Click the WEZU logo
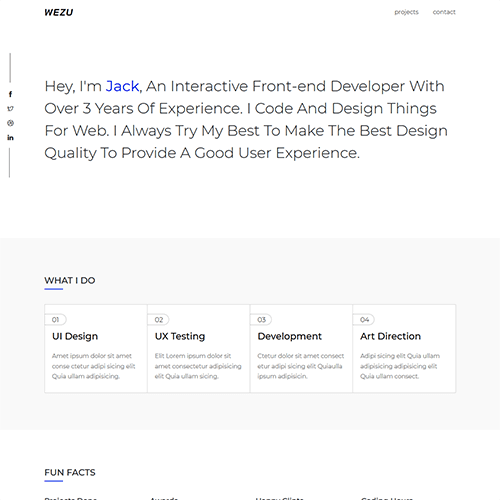Image resolution: width=500 pixels, height=500 pixels. point(59,12)
